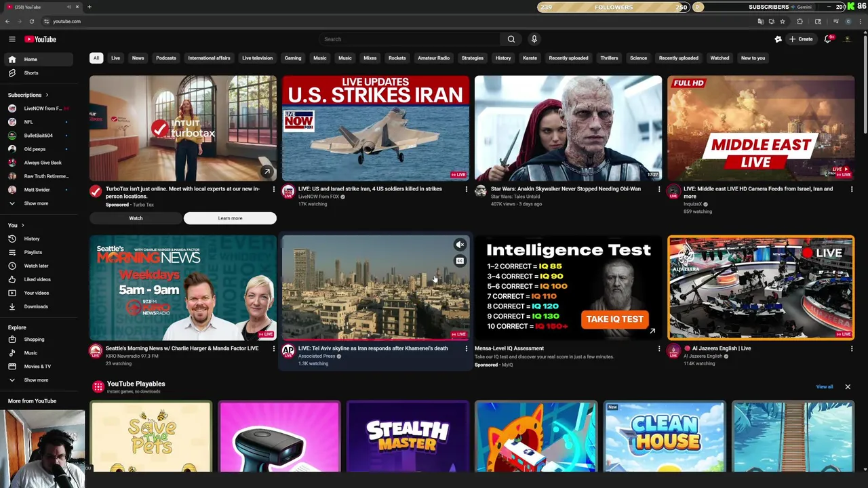Open Always Give Back subscription
The width and height of the screenshot is (868, 488).
(38, 163)
